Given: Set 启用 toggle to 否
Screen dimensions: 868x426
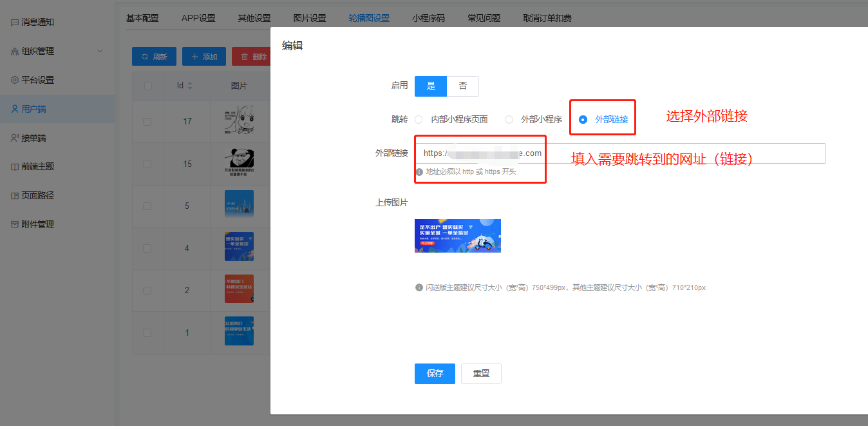Looking at the screenshot, I should (462, 86).
